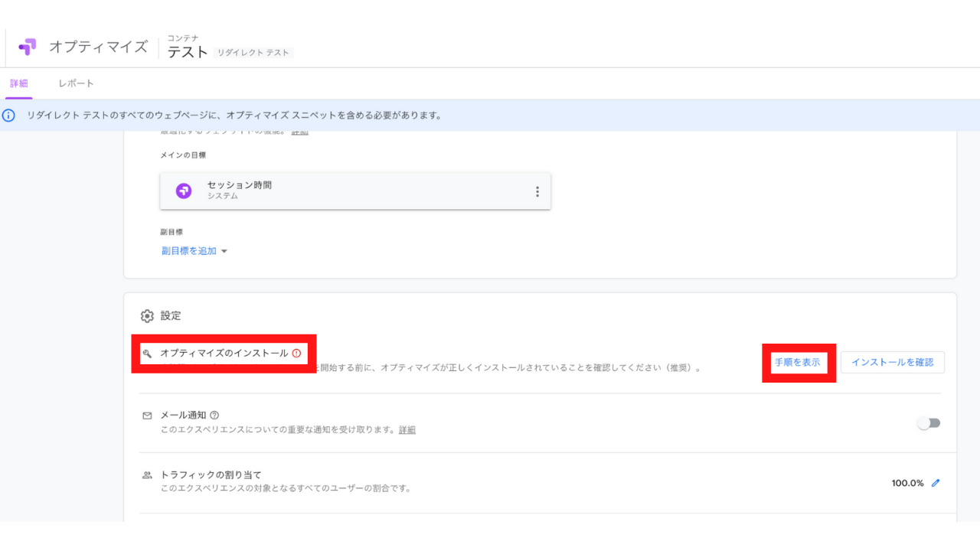Image resolution: width=980 pixels, height=551 pixels.
Task: Click the 100.0% traffic value
Action: click(908, 484)
